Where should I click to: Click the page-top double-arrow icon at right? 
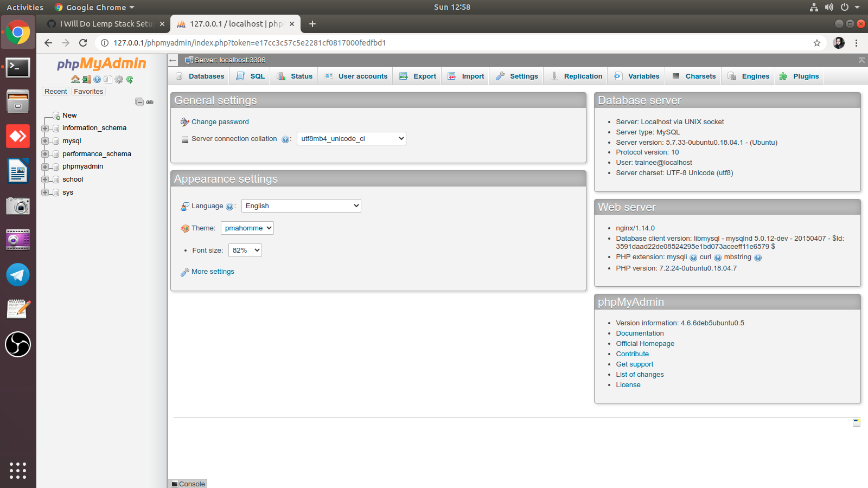861,60
